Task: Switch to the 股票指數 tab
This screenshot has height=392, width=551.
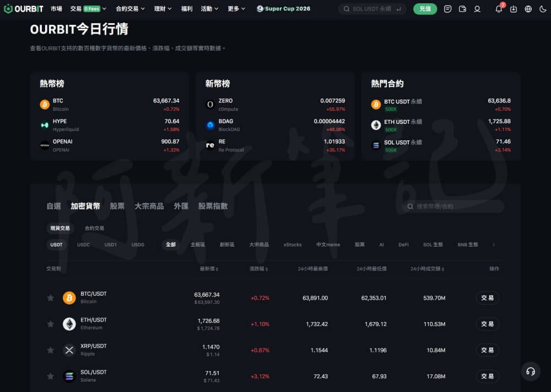Action: click(213, 206)
